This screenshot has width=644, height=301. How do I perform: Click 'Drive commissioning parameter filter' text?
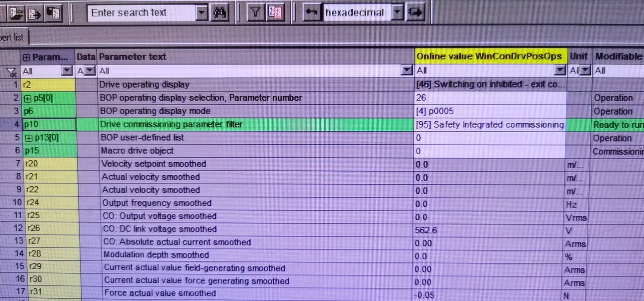pos(171,124)
